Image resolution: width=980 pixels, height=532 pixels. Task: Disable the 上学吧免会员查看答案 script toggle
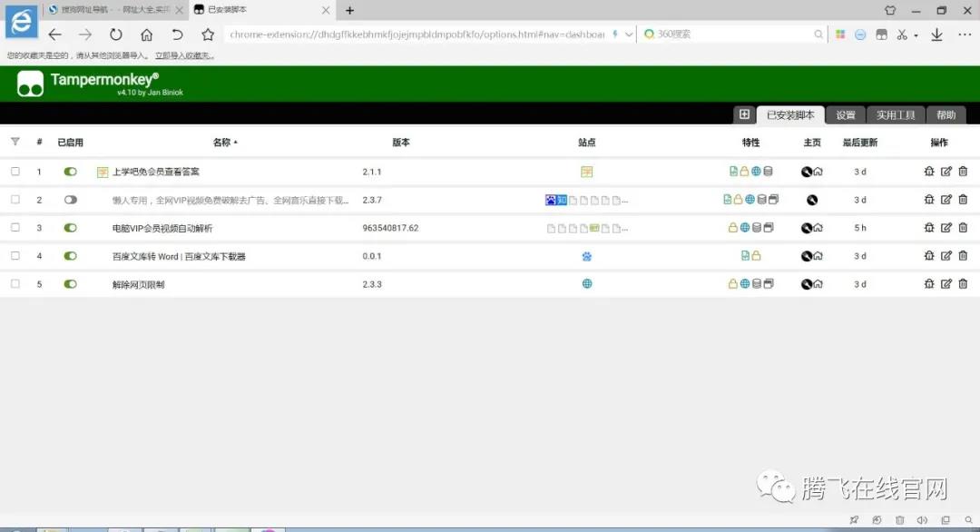(x=70, y=172)
